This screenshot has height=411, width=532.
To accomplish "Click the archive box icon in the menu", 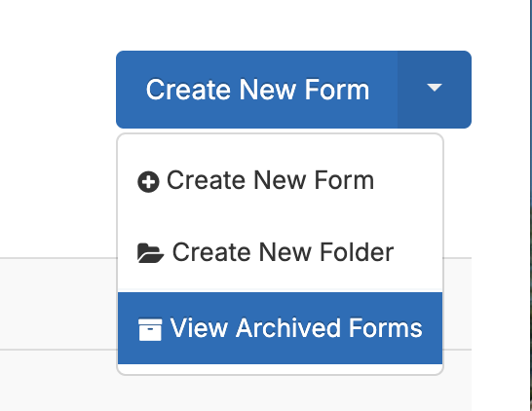I will [150, 329].
